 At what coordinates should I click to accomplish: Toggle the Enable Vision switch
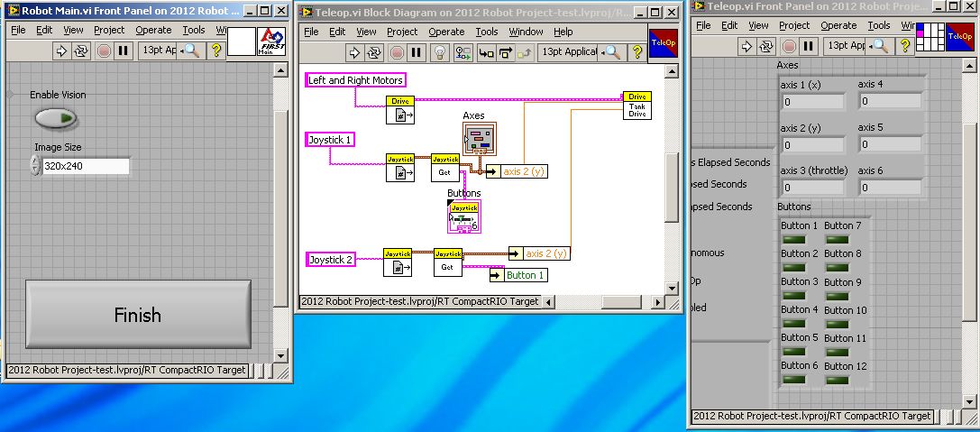[x=56, y=117]
